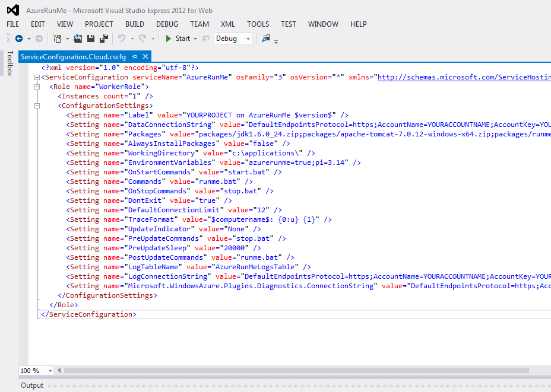This screenshot has width=551, height=392.
Task: Click the <?xml version declaration line
Action: coord(120,68)
